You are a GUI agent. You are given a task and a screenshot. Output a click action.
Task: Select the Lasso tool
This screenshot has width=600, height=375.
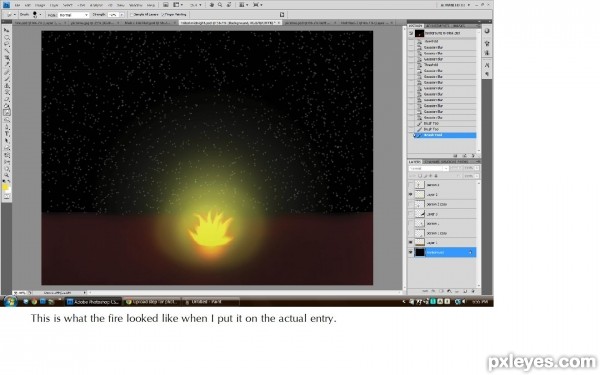[x=7, y=44]
